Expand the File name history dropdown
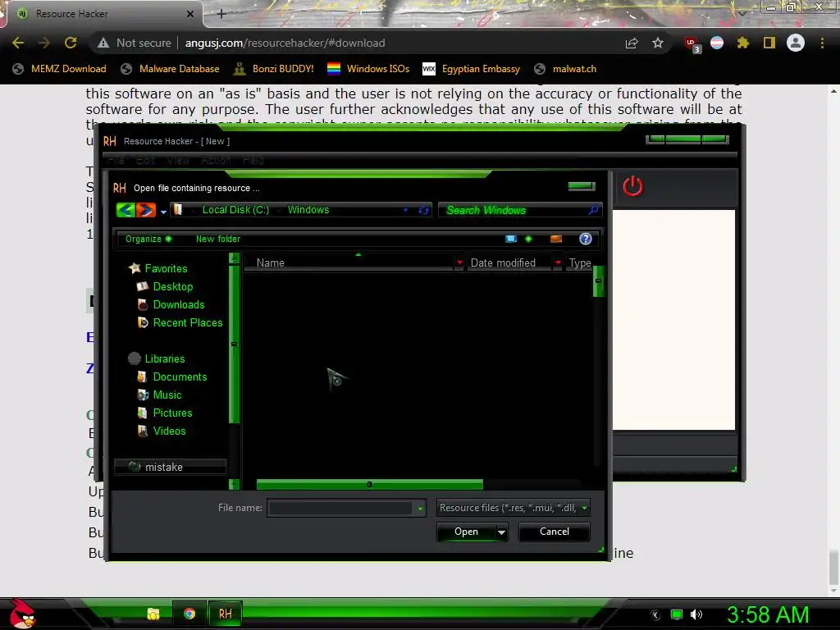The height and width of the screenshot is (630, 840). coord(420,509)
